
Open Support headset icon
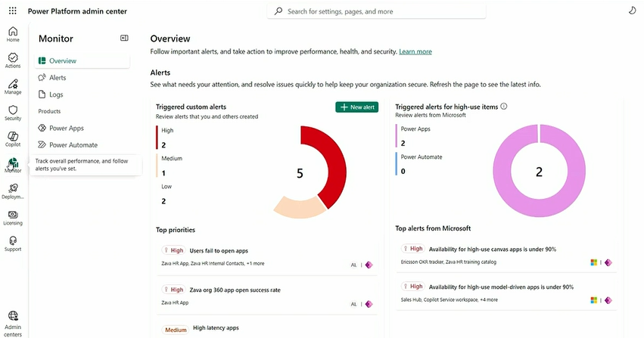[13, 243]
